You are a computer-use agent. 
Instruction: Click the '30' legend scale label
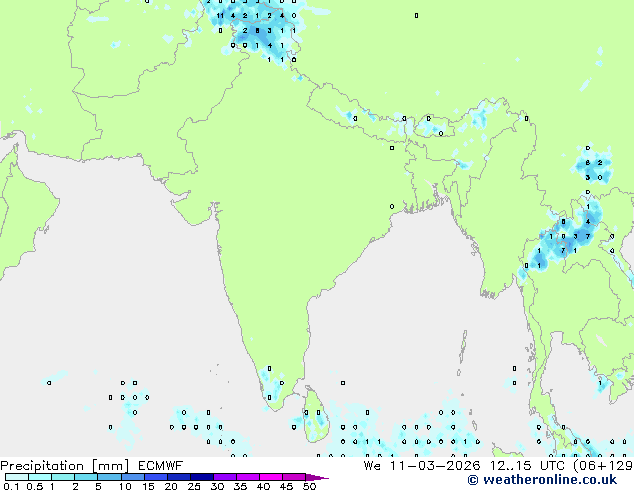pos(217,486)
